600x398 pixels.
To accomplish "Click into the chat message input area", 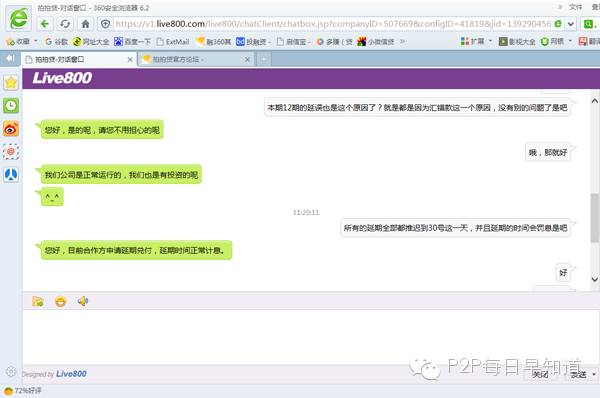I will click(311, 337).
